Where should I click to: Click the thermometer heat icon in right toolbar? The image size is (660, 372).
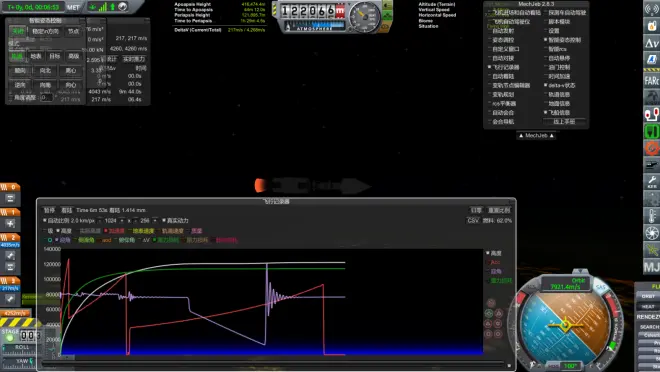point(652,215)
